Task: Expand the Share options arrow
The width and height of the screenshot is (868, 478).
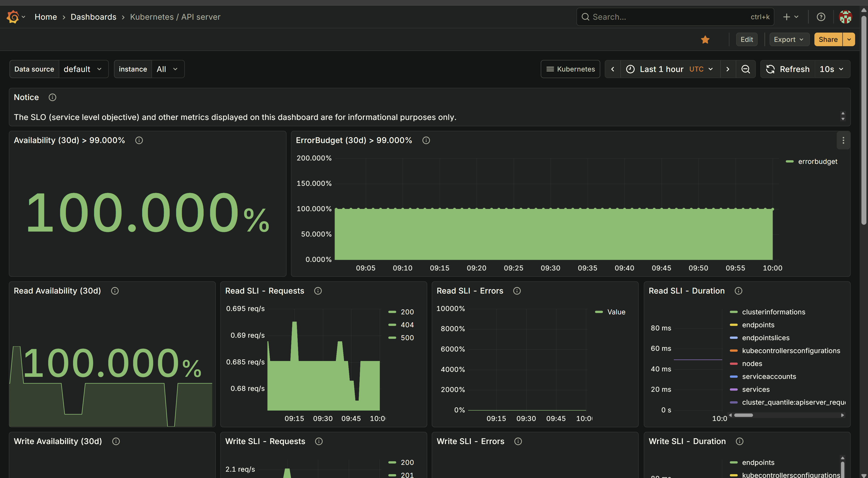Action: coord(849,39)
